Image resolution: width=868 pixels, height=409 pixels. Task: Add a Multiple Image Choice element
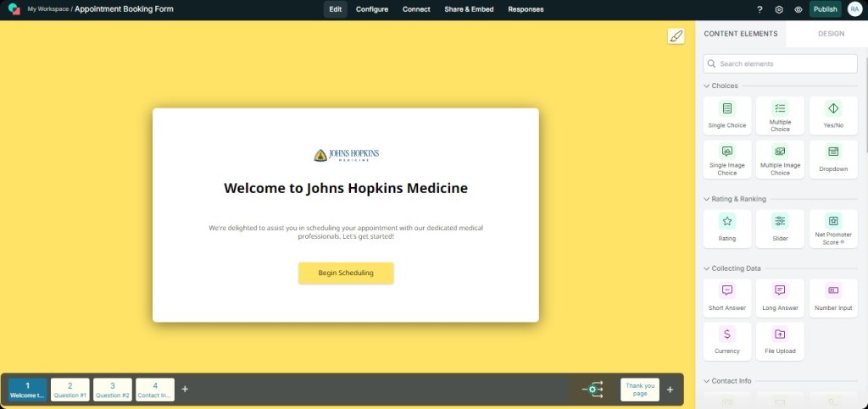click(780, 159)
